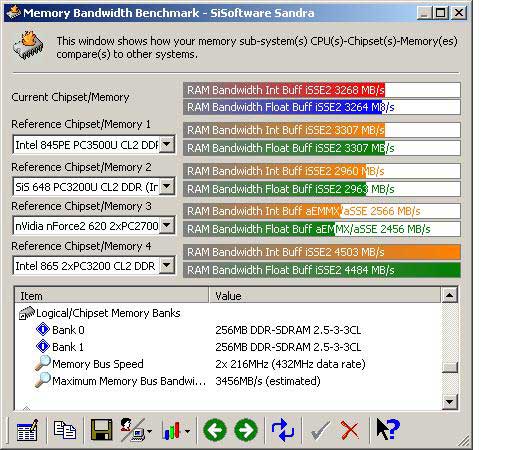Go forward with the green right arrow
This screenshot has width=512, height=450.
(246, 430)
